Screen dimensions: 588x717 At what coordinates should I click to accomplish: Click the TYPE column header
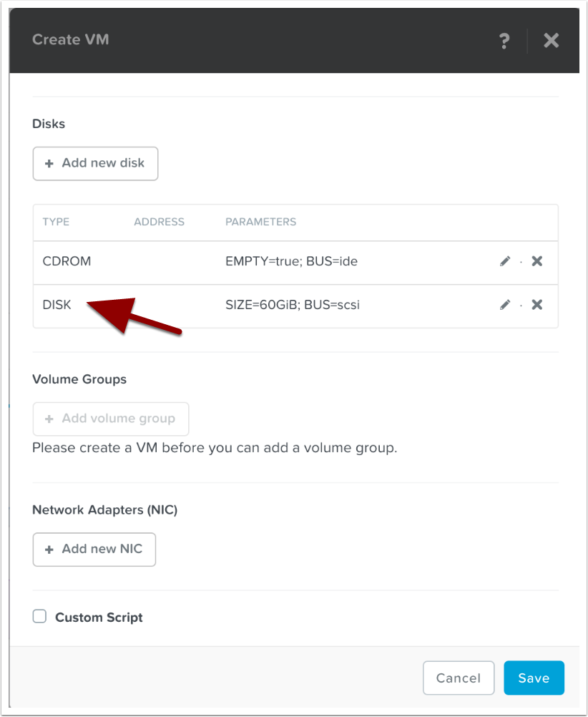(x=56, y=222)
